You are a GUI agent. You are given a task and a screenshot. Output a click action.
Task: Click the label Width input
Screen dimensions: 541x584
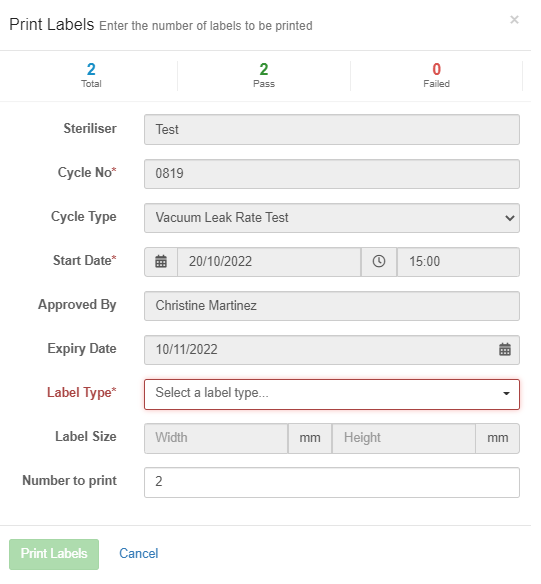point(216,438)
